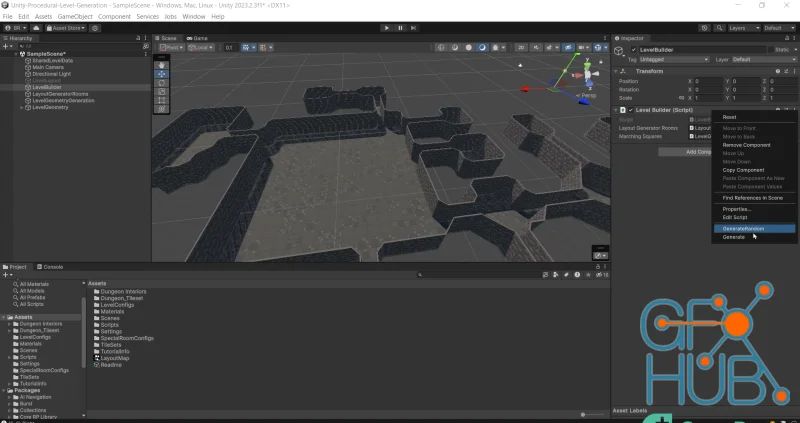This screenshot has height=423, width=800.
Task: Collapse the Transform component foldout
Action: [x=616, y=71]
